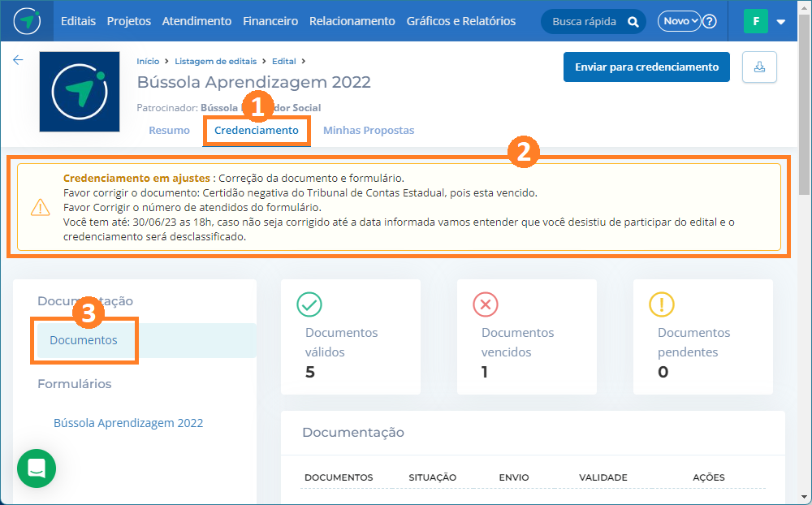
Task: Open Bússola Aprendizagem 2022 form link
Action: (128, 423)
